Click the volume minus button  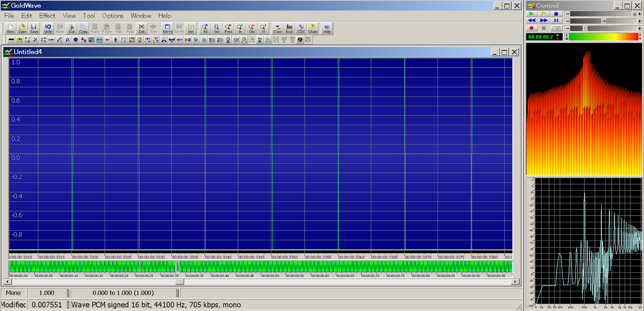click(568, 14)
